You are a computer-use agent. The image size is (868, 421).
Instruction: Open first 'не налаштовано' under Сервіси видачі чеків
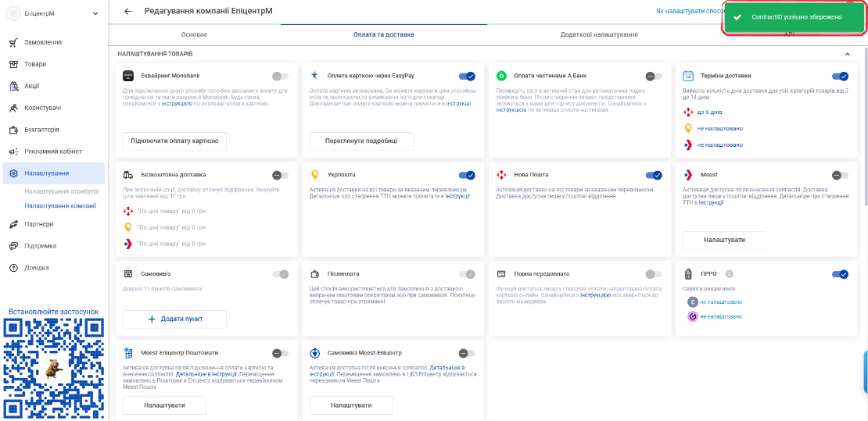tap(721, 302)
